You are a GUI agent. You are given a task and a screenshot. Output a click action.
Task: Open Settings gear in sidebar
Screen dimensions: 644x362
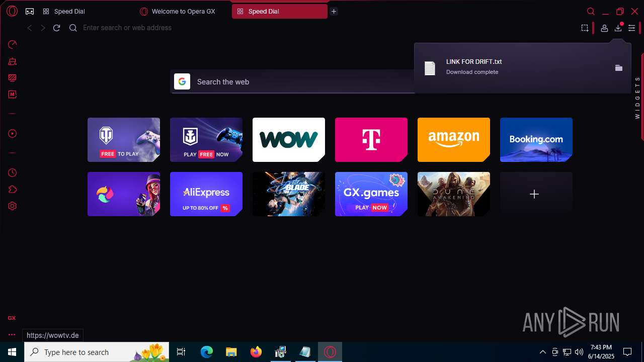click(x=13, y=206)
